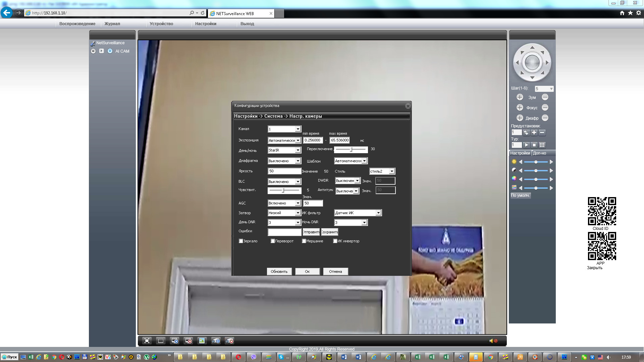644x362 pixels.
Task: Open the Воспроизведение menu
Action: tap(77, 24)
